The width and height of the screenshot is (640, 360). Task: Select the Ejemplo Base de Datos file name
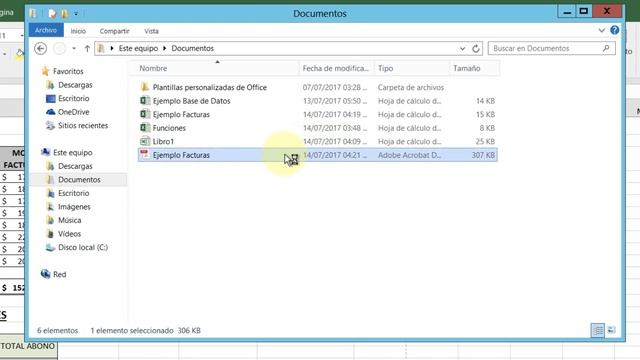tap(191, 101)
